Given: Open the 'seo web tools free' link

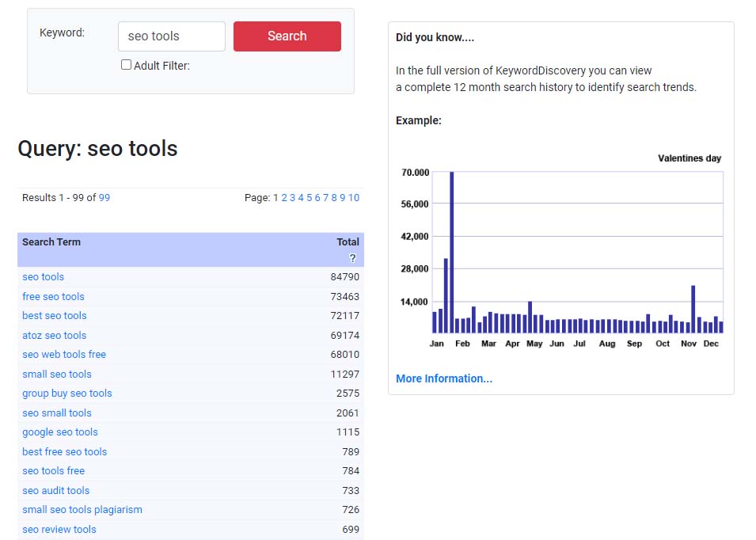Looking at the screenshot, I should click(64, 355).
